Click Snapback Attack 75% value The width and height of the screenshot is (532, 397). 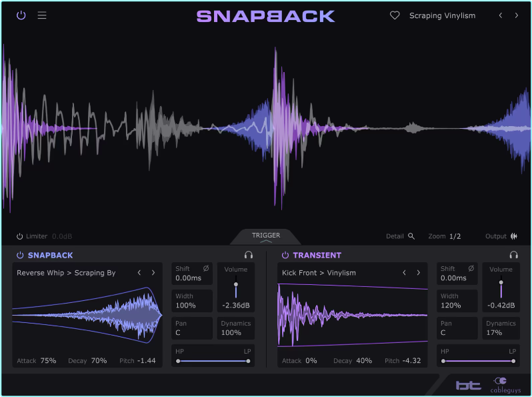[48, 361]
